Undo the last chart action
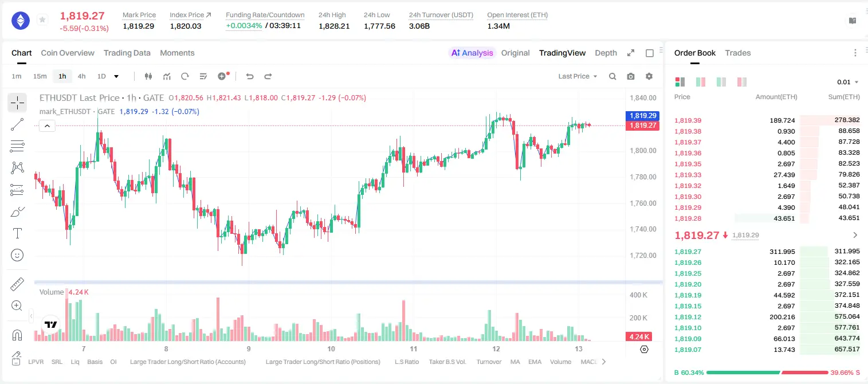This screenshot has height=384, width=868. (250, 76)
